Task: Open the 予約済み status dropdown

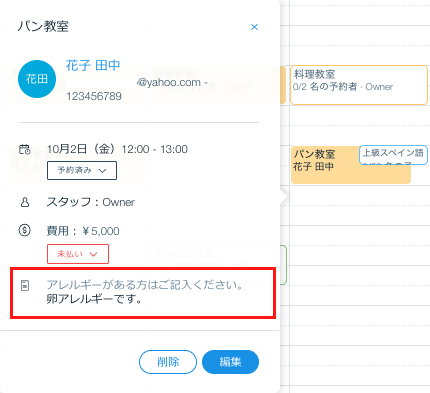Action: click(x=82, y=170)
